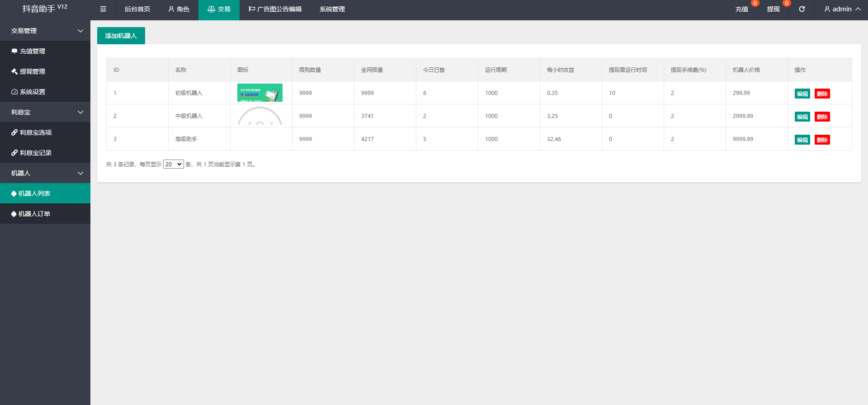
Task: Open 机器人订单 in the sidebar
Action: point(45,214)
